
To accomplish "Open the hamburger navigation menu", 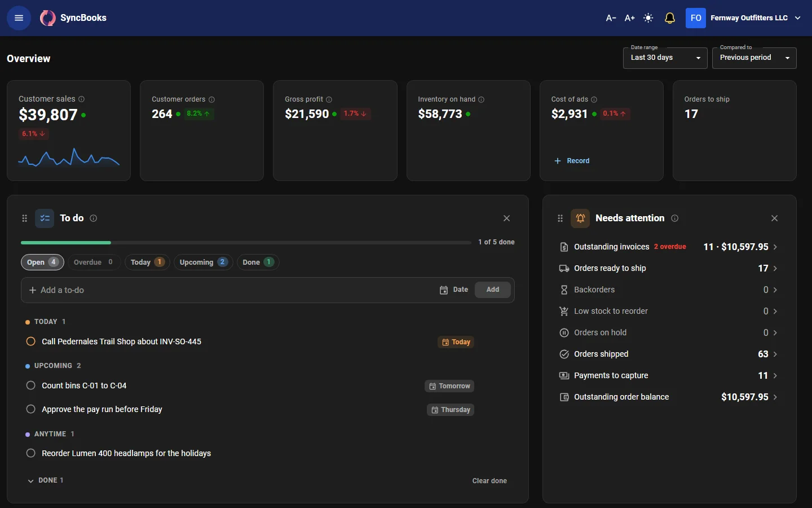I will pyautogui.click(x=19, y=18).
